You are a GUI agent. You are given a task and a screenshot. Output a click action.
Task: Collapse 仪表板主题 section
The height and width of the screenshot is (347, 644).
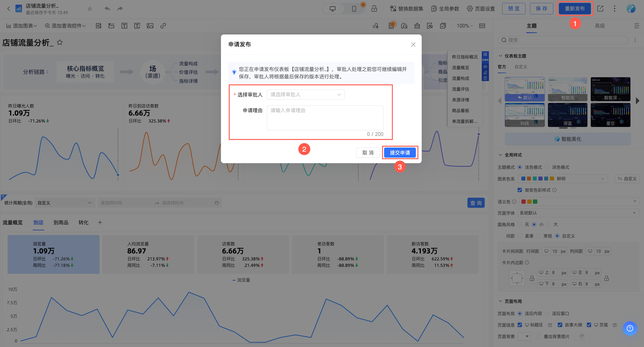501,56
